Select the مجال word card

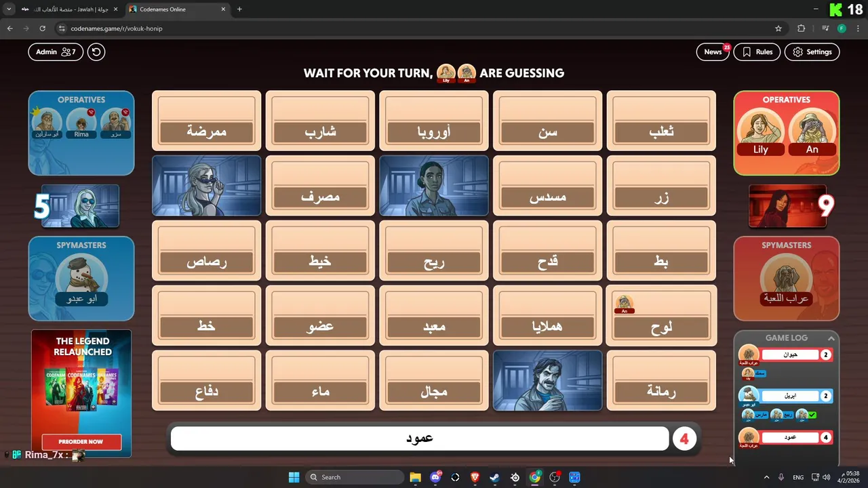click(x=434, y=381)
